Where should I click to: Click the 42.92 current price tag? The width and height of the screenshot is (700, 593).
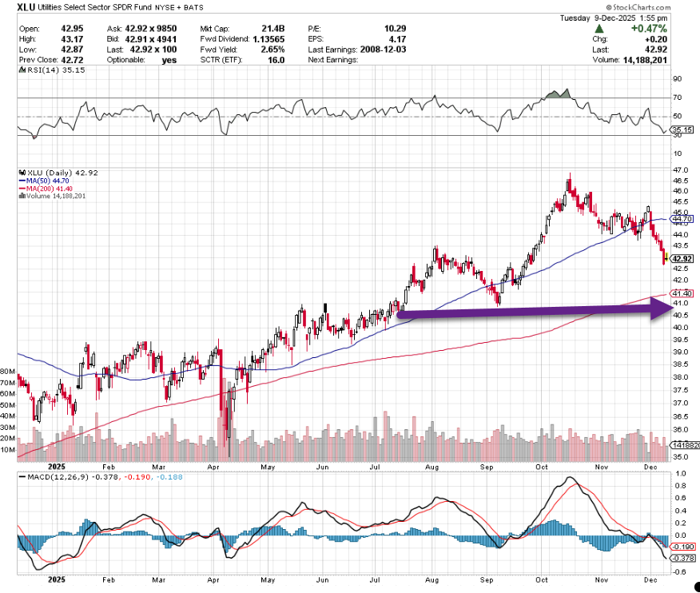point(682,259)
